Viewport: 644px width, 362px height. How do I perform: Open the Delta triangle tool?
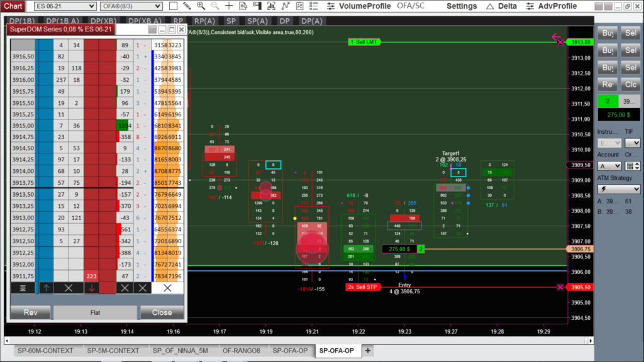501,6
